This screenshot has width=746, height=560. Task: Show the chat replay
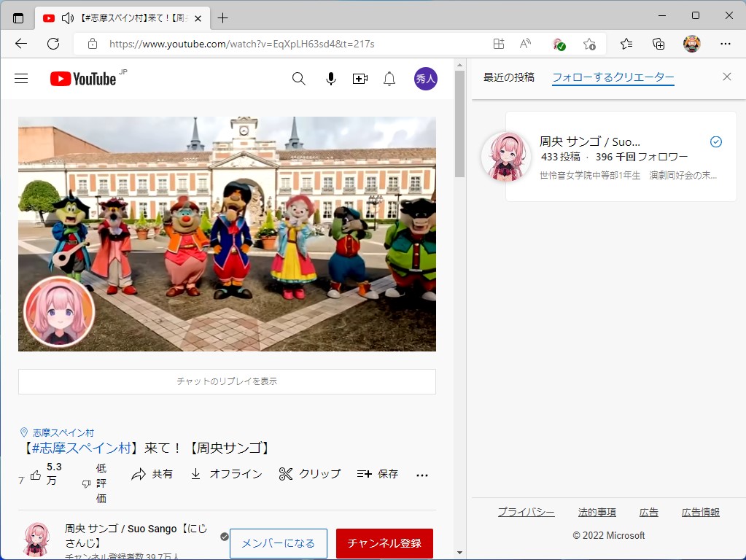(x=227, y=381)
